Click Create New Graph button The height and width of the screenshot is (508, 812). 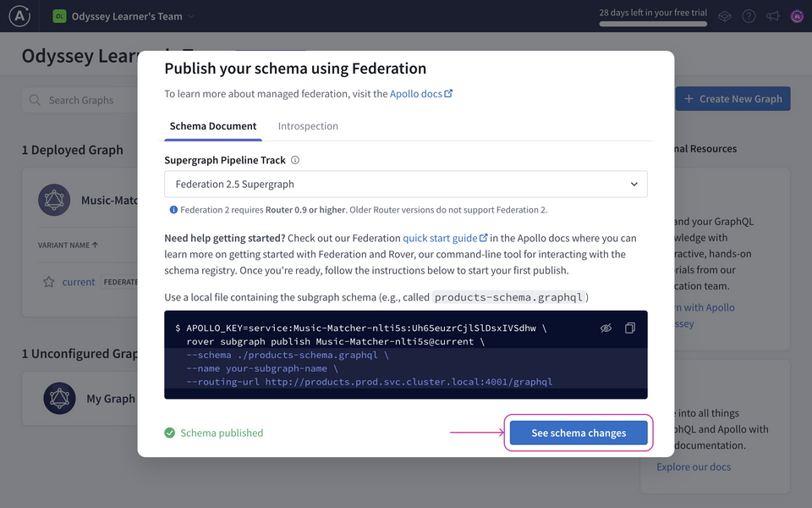click(732, 98)
